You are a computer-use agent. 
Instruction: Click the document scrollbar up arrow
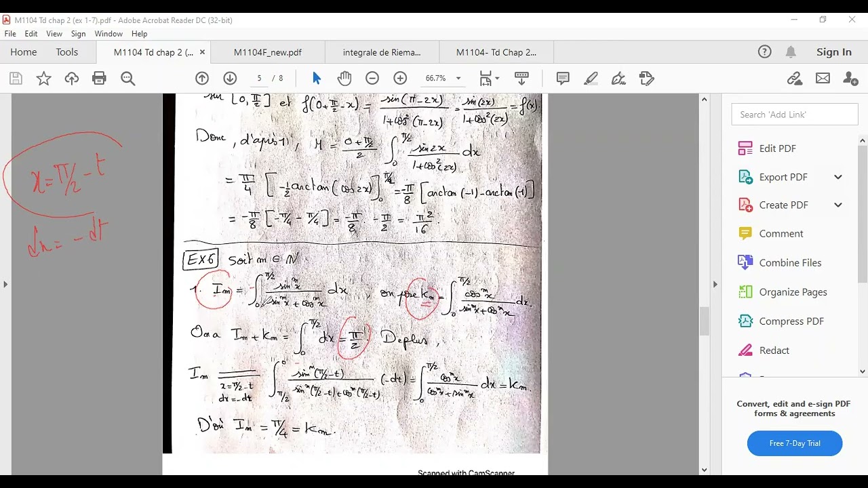[704, 100]
